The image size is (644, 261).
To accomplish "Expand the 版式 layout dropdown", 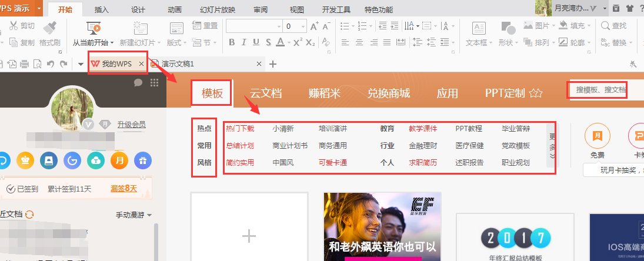I will pyautogui.click(x=185, y=43).
